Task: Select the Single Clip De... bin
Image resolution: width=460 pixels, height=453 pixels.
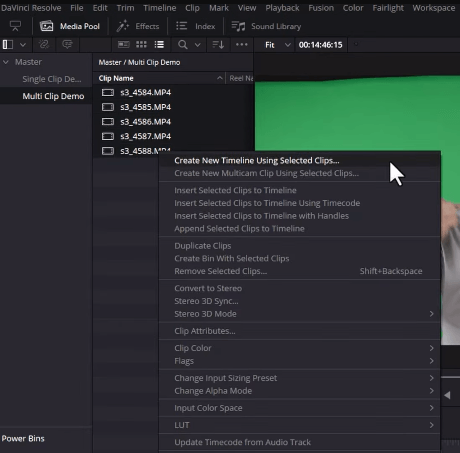Action: click(52, 79)
